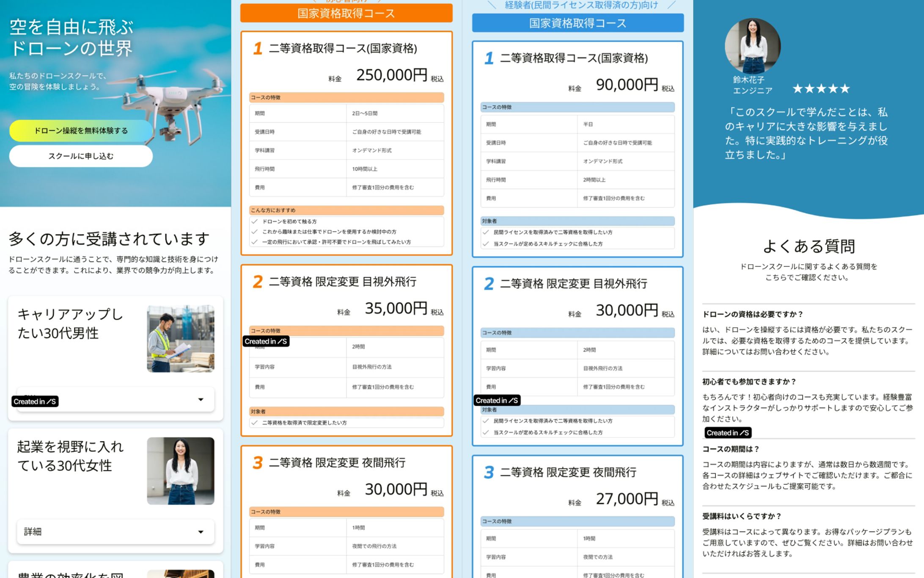Click FAQ question コースの期間は？
The height and width of the screenshot is (578, 924).
731,449
